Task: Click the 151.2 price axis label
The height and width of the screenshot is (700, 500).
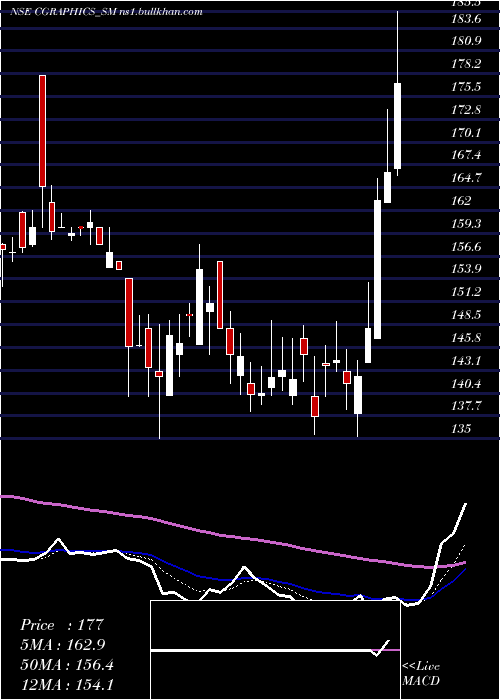Action: coord(466,292)
